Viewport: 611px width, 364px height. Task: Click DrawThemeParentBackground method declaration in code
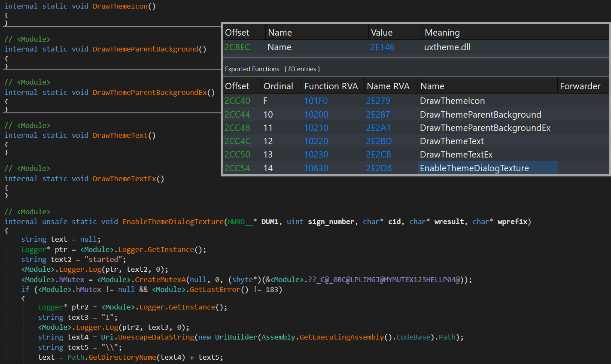pyautogui.click(x=146, y=49)
